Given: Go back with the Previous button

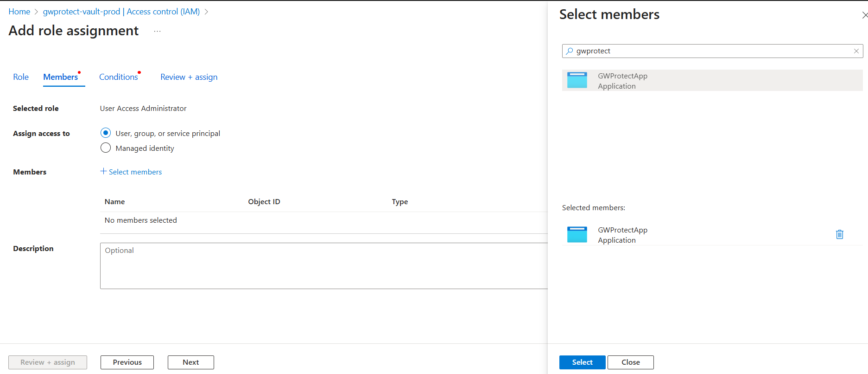Looking at the screenshot, I should [x=127, y=362].
